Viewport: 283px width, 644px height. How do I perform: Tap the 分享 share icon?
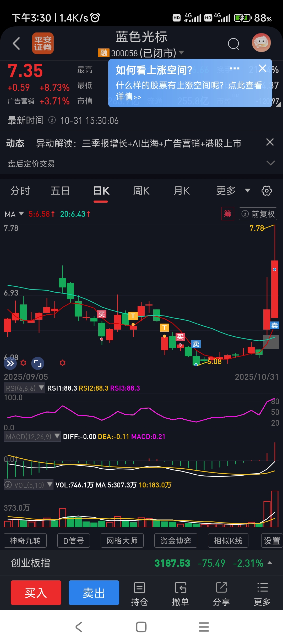(221, 594)
